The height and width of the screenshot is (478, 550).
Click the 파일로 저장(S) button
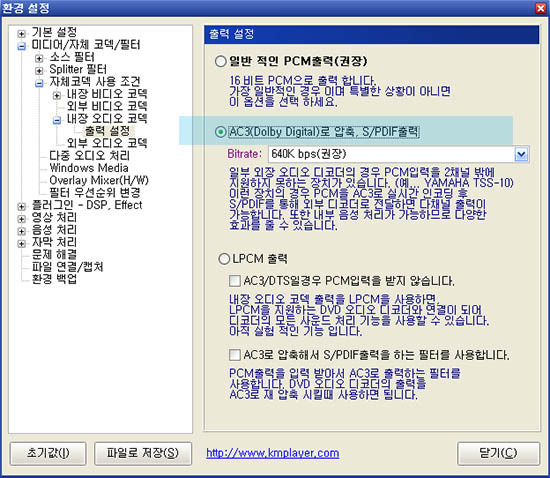[143, 453]
